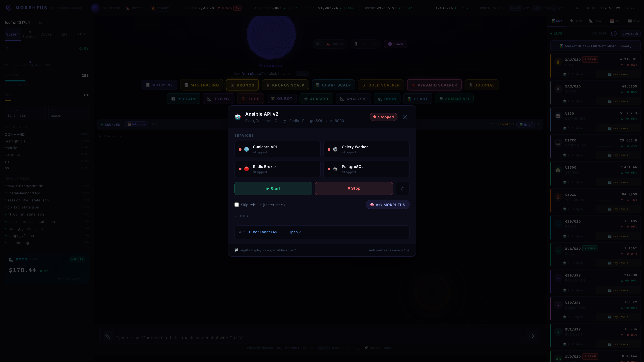The height and width of the screenshot is (362, 644).
Task: Open the dropdown arrow beside Brief
Action: coord(538,124)
